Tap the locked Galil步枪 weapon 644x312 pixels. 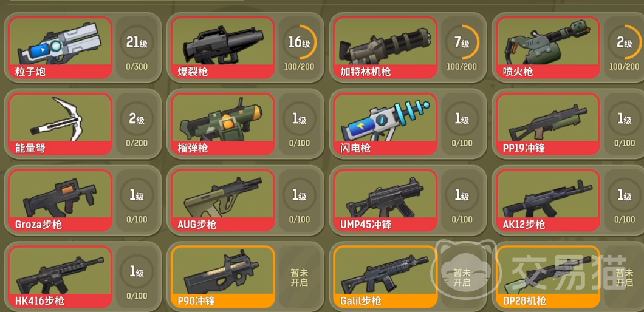[386, 277]
